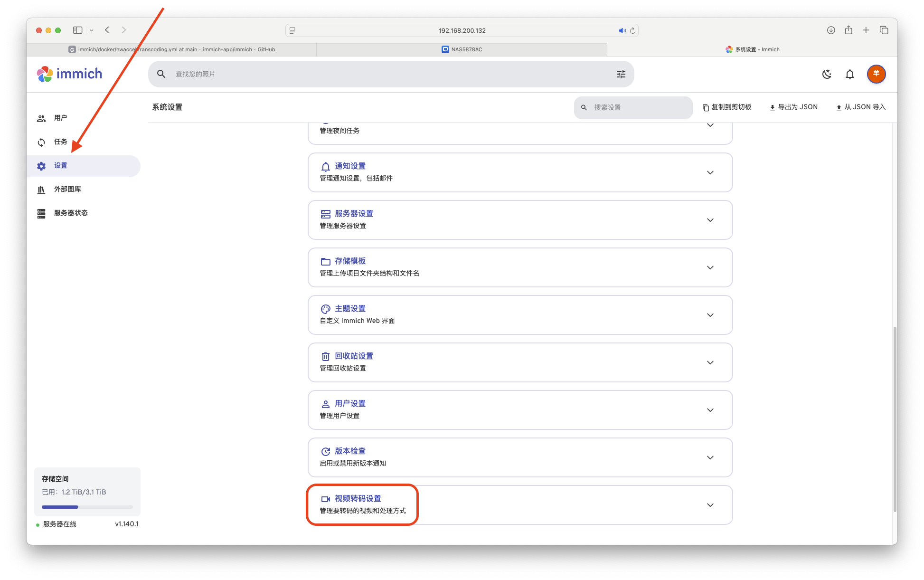The image size is (924, 580).
Task: Toggle dark mode with moon icon
Action: tap(827, 74)
